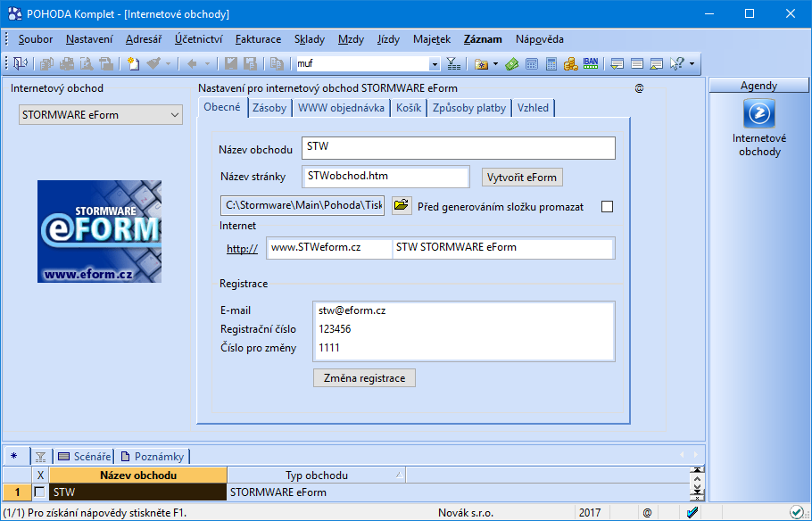Screen dimensions: 812x521
Task: Click the @ indicator in status bar
Action: [647, 513]
